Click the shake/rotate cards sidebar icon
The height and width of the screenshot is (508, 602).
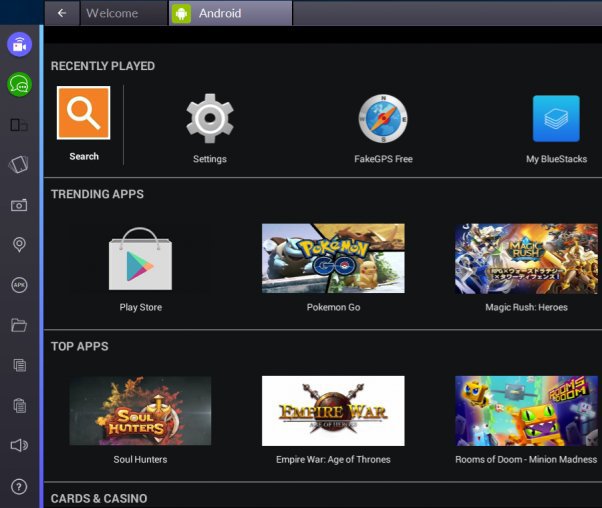pyautogui.click(x=19, y=165)
